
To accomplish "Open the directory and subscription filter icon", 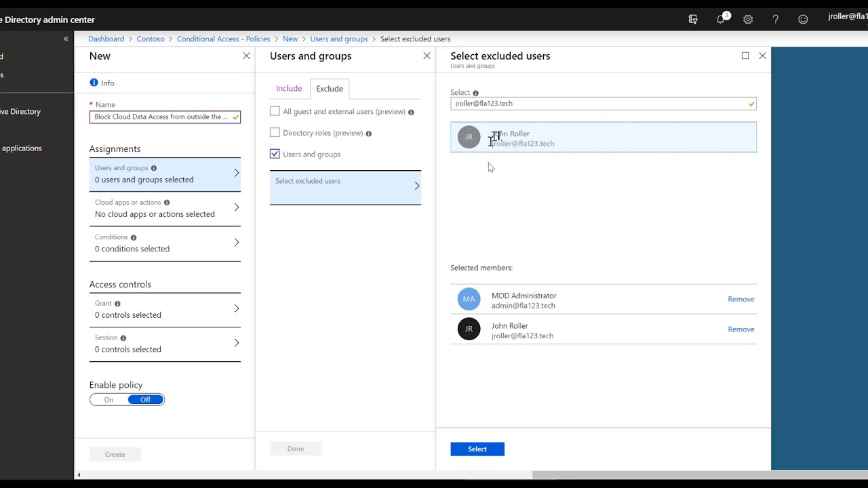I will tap(693, 20).
